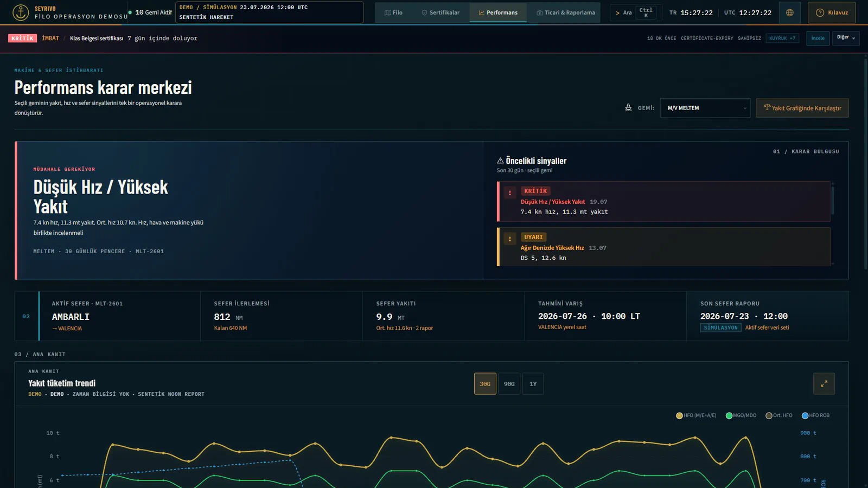868x488 pixels.
Task: Click the Ara search field
Action: (x=636, y=12)
